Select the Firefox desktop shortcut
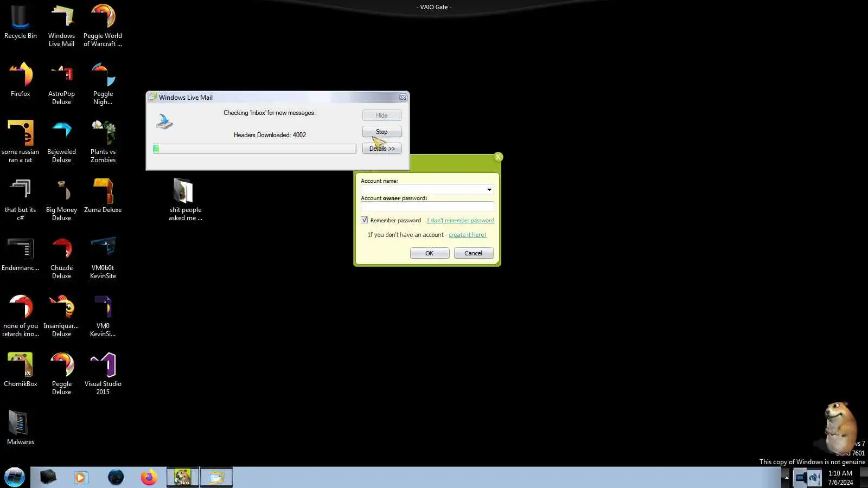This screenshot has width=868, height=488. pos(21,80)
